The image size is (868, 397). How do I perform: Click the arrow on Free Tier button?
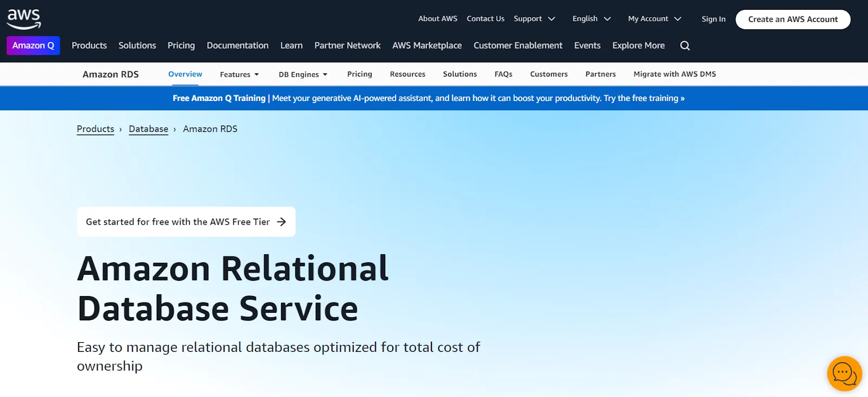(282, 222)
